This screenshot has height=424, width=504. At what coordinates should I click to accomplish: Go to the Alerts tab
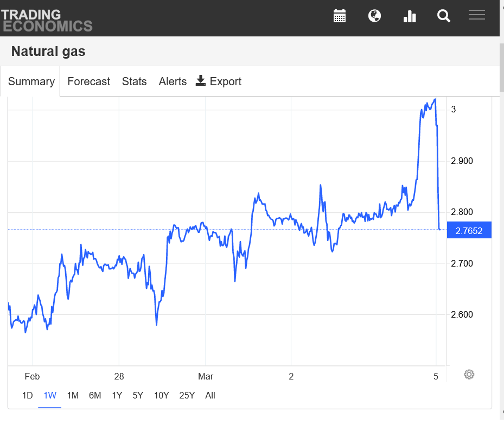(173, 81)
